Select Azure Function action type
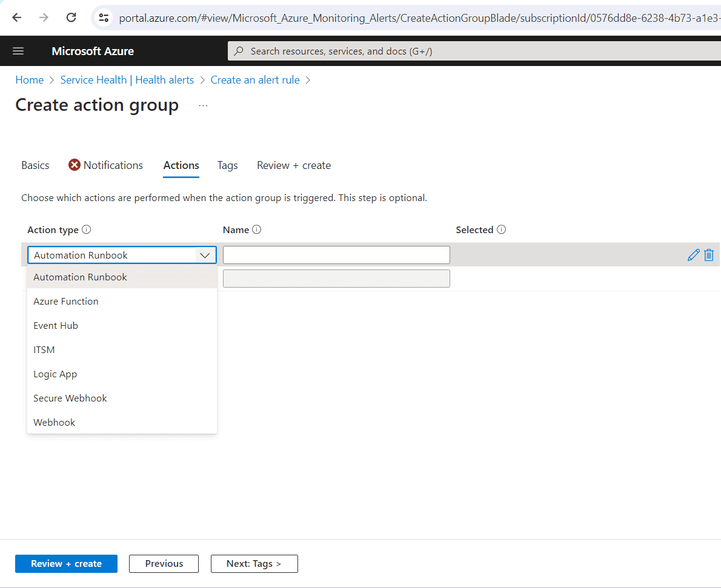The image size is (721, 588). [122, 302]
